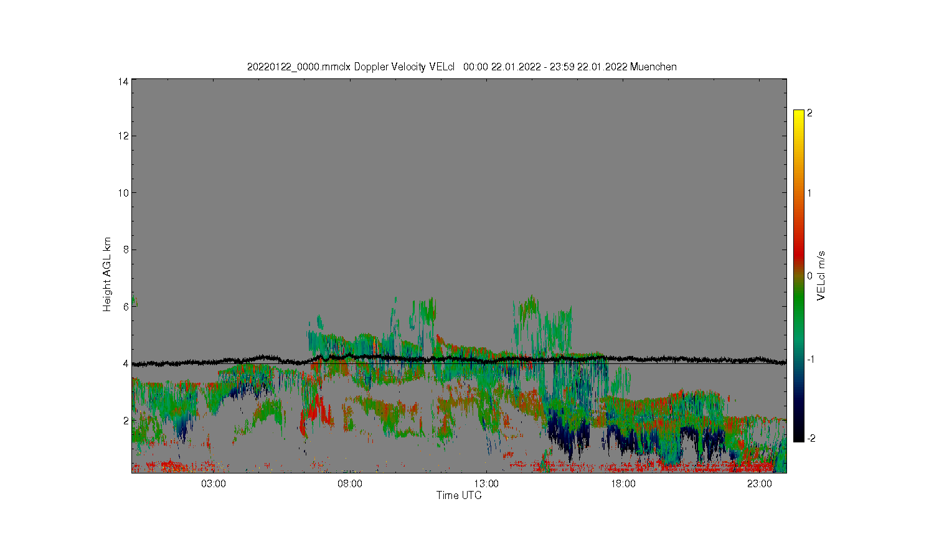The width and height of the screenshot is (934, 560).
Task: Click the colorbar tick label 0
Action: point(809,276)
